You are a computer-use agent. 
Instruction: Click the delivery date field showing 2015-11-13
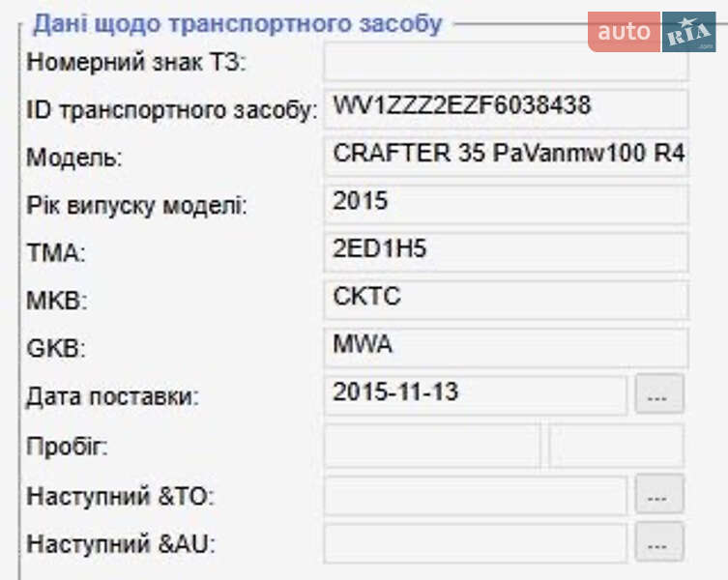pyautogui.click(x=475, y=395)
